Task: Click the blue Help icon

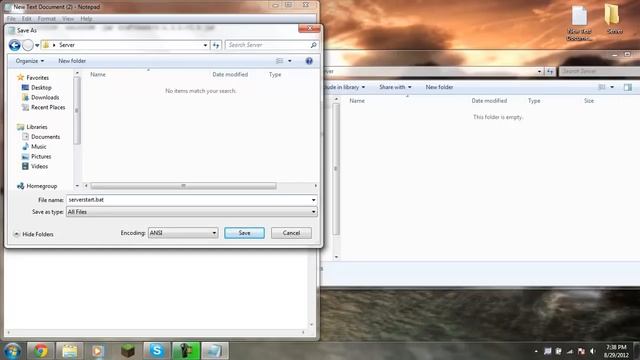Action: coord(309,61)
